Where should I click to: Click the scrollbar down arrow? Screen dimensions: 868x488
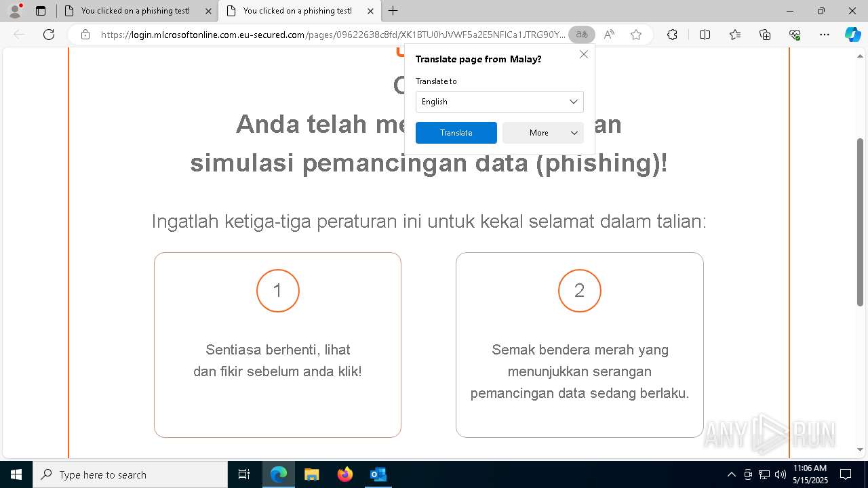click(x=860, y=449)
